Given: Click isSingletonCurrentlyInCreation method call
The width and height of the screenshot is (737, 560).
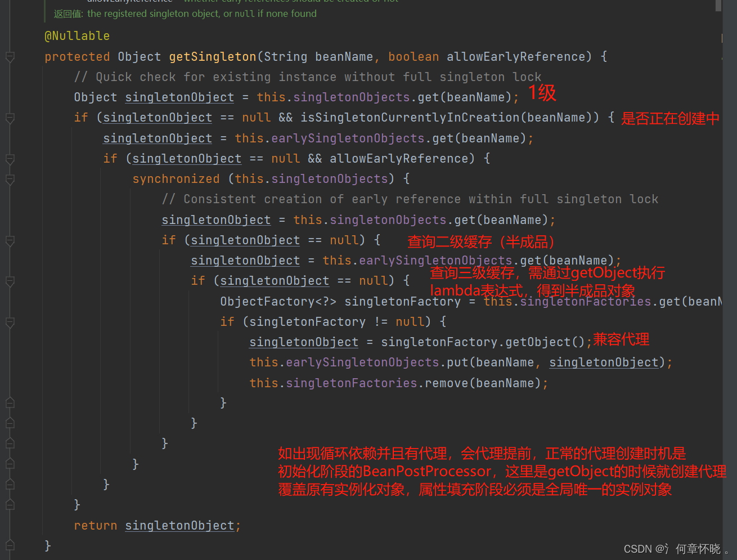Looking at the screenshot, I should pos(410,118).
